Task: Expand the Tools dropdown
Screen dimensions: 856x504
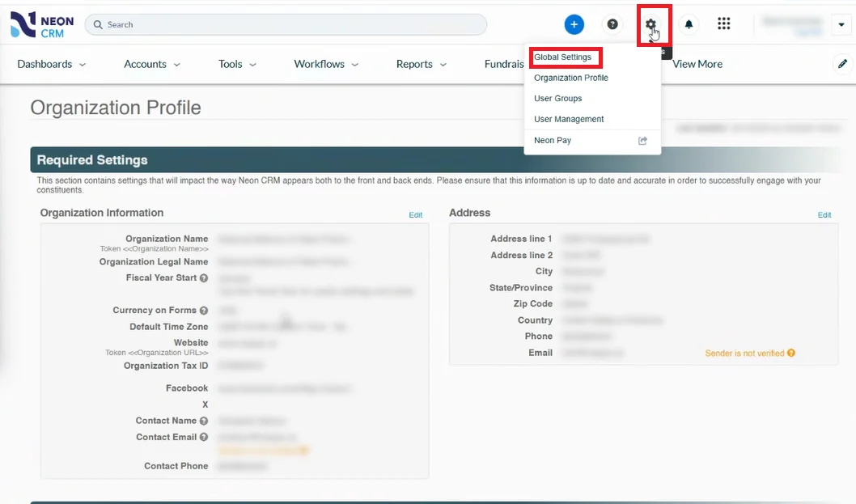Action: click(x=237, y=64)
